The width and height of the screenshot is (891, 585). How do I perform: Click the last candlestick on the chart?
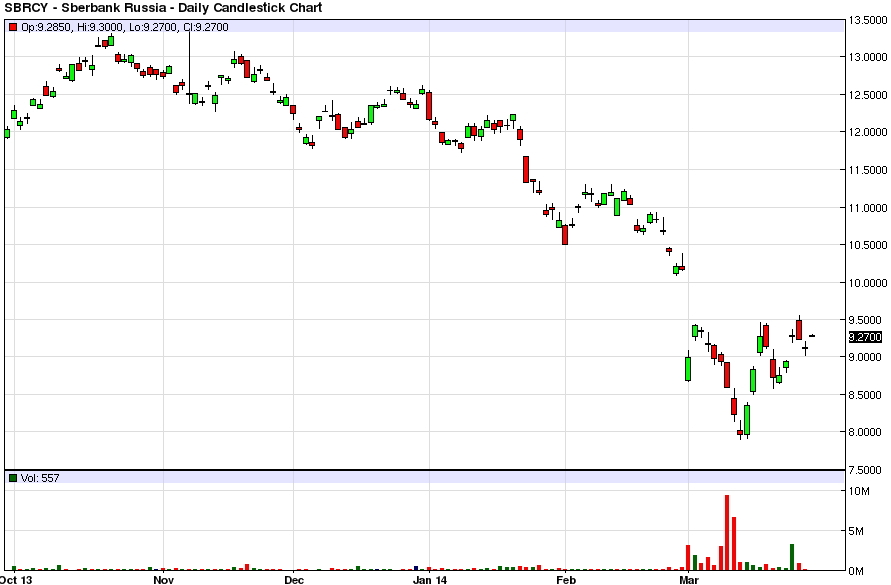(x=812, y=336)
